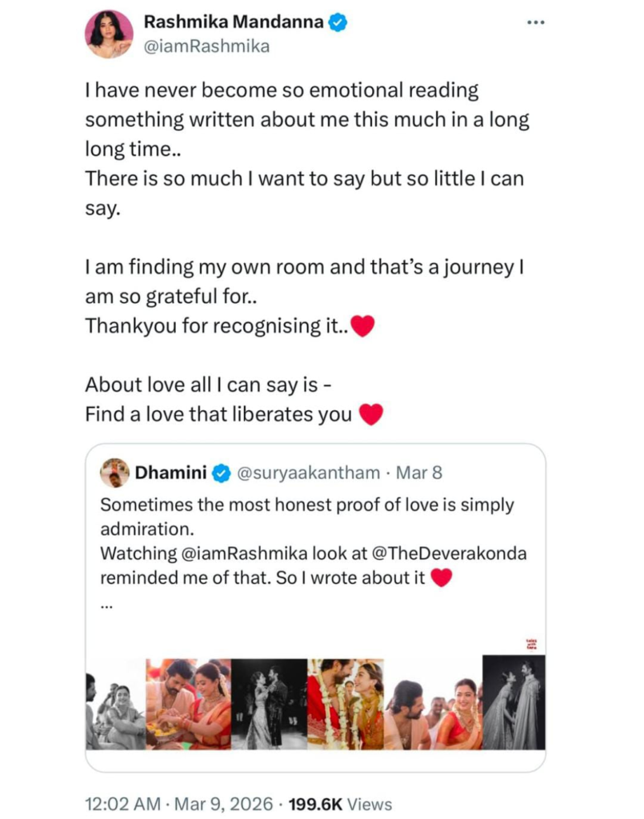Click the verified badge next to Dhamini
This screenshot has width=644, height=819.
pyautogui.click(x=222, y=473)
